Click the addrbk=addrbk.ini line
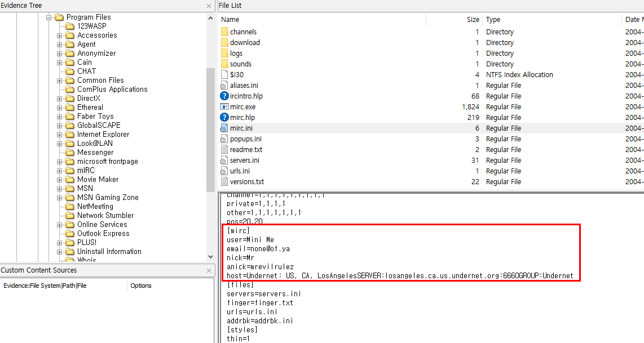The width and height of the screenshot is (644, 343). tap(260, 321)
